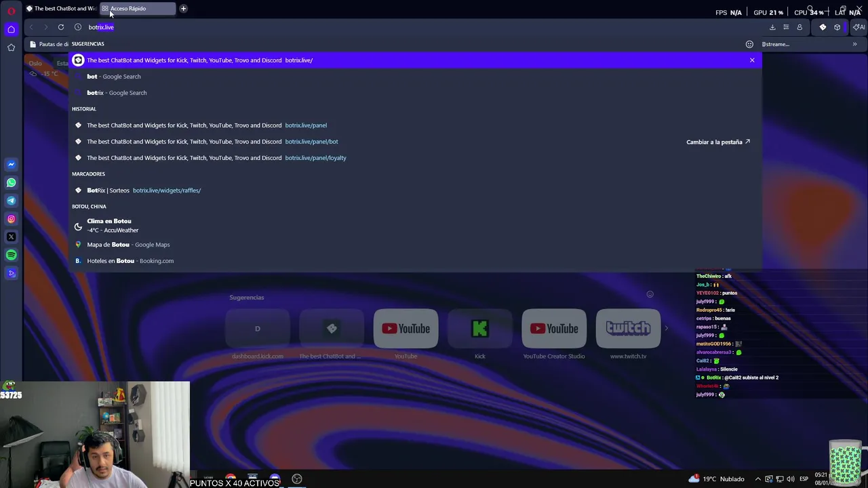Open Messenger in the sidebar
Image resolution: width=868 pixels, height=488 pixels.
click(11, 164)
